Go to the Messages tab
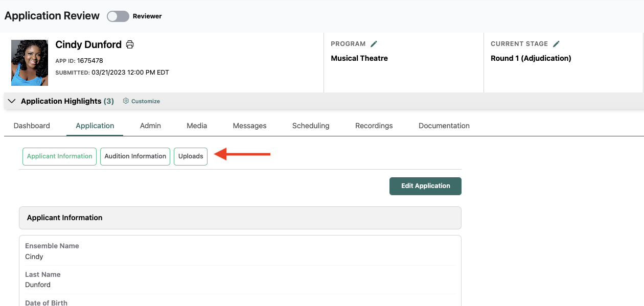The image size is (644, 306). 249,126
